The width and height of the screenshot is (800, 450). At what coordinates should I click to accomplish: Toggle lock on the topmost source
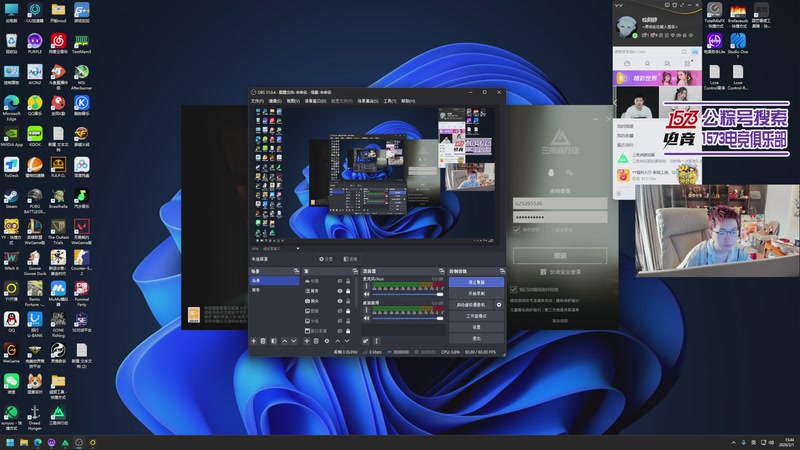point(348,281)
